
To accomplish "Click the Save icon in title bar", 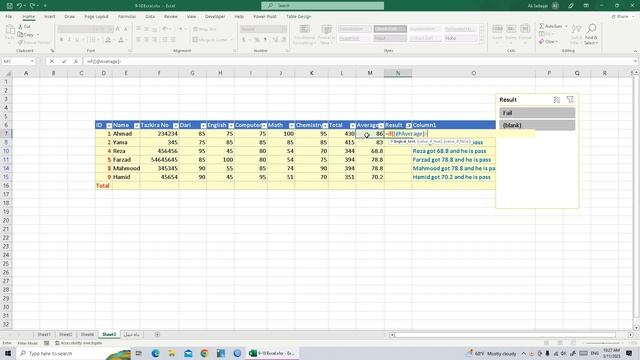I will (x=9, y=5).
